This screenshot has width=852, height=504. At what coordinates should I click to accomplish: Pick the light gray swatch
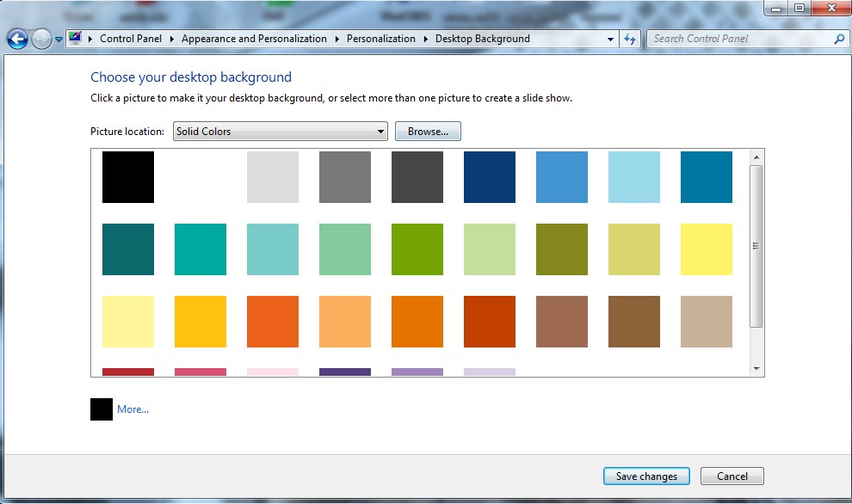[x=273, y=177]
